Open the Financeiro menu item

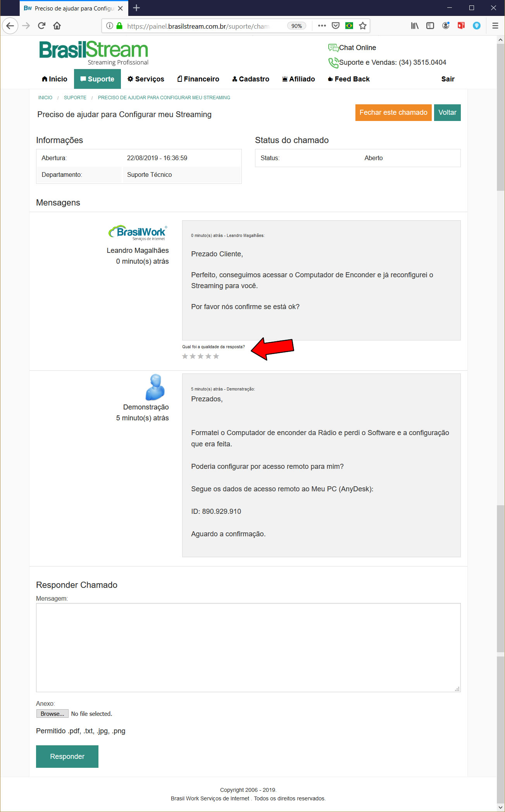click(x=198, y=79)
